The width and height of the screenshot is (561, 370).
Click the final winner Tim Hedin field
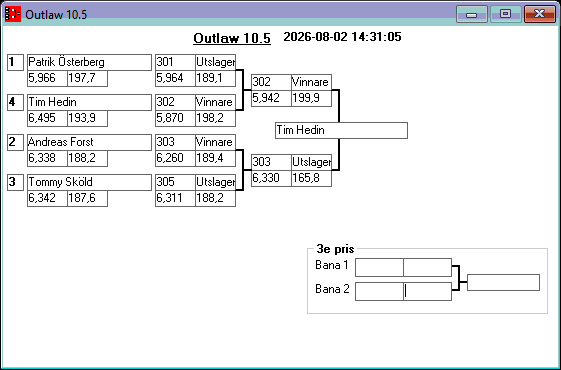pos(341,130)
